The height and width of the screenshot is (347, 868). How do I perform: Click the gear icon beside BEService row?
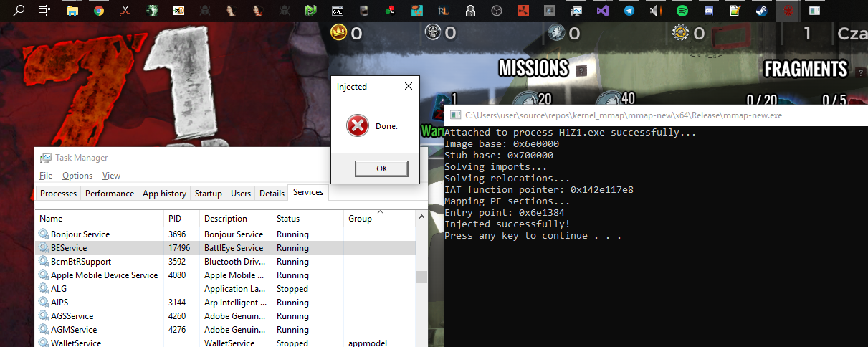coord(44,248)
